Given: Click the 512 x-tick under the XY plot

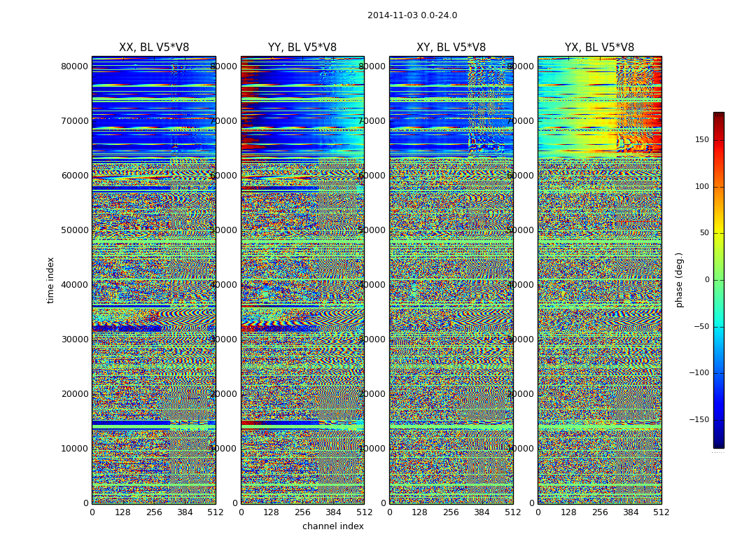Looking at the screenshot, I should (512, 512).
